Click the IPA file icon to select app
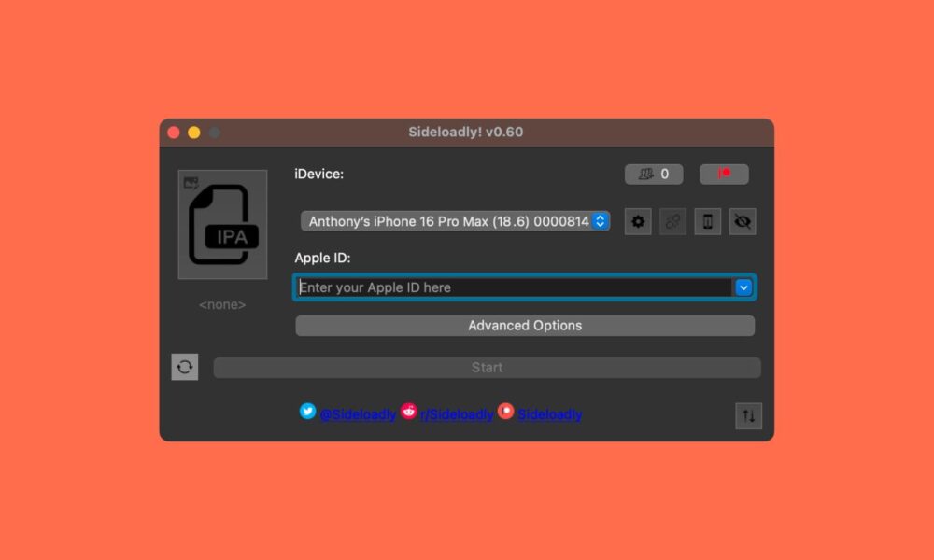Image resolution: width=934 pixels, height=560 pixels. pyautogui.click(x=222, y=224)
